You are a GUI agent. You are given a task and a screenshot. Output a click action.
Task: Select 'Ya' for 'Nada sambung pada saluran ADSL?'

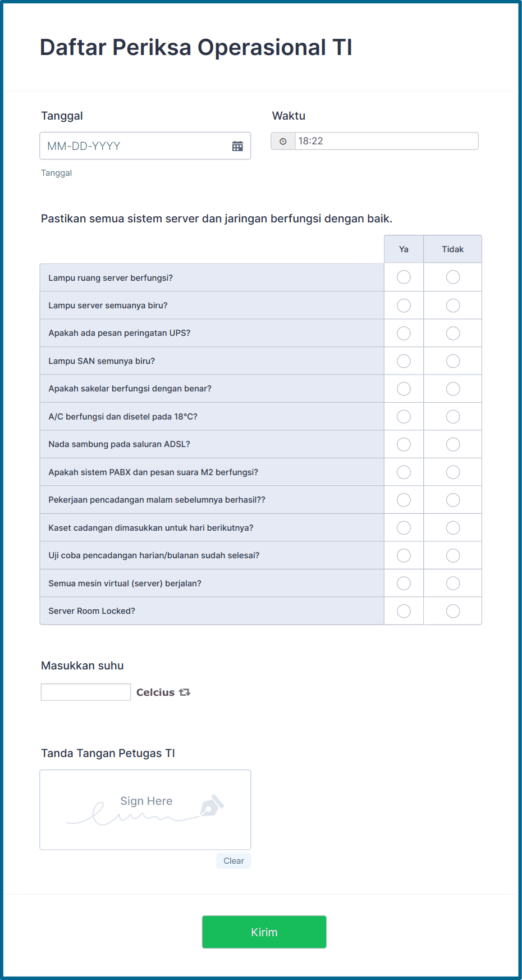pos(404,444)
